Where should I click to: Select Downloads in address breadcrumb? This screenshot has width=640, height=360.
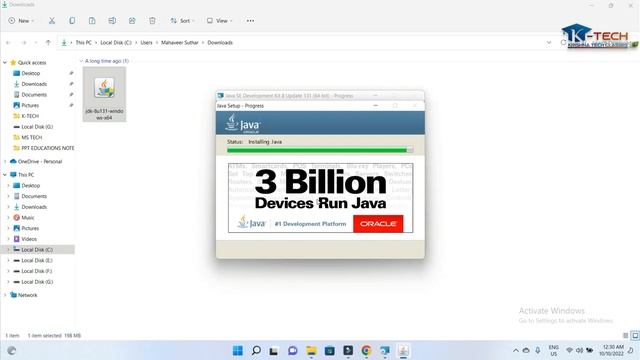220,42
